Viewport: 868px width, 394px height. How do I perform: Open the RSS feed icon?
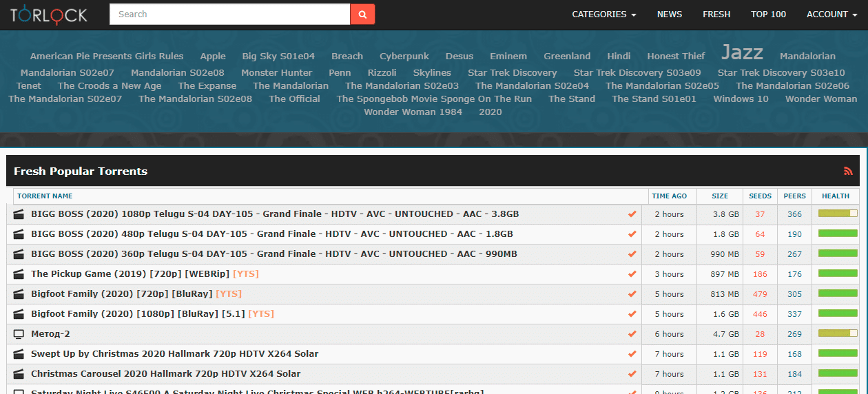click(848, 171)
